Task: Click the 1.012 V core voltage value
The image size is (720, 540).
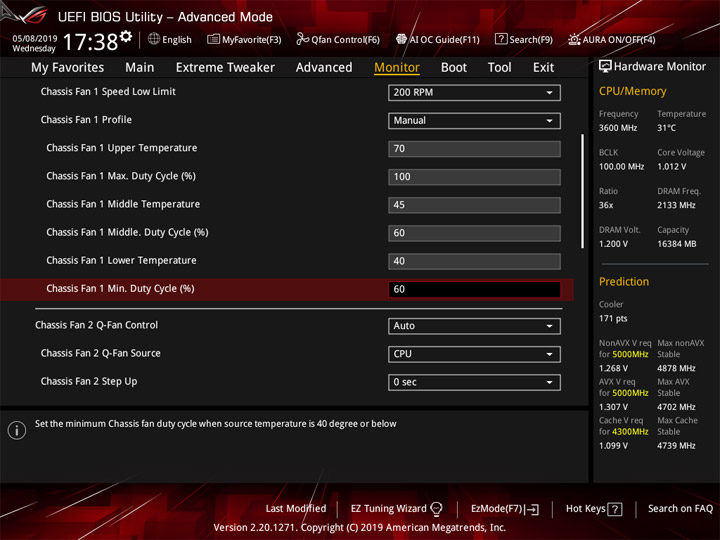Action: [671, 167]
